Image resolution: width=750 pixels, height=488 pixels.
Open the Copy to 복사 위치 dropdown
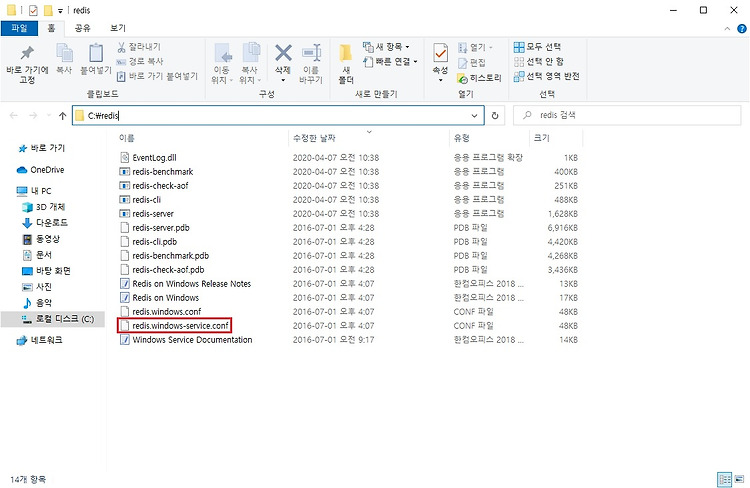(250, 63)
